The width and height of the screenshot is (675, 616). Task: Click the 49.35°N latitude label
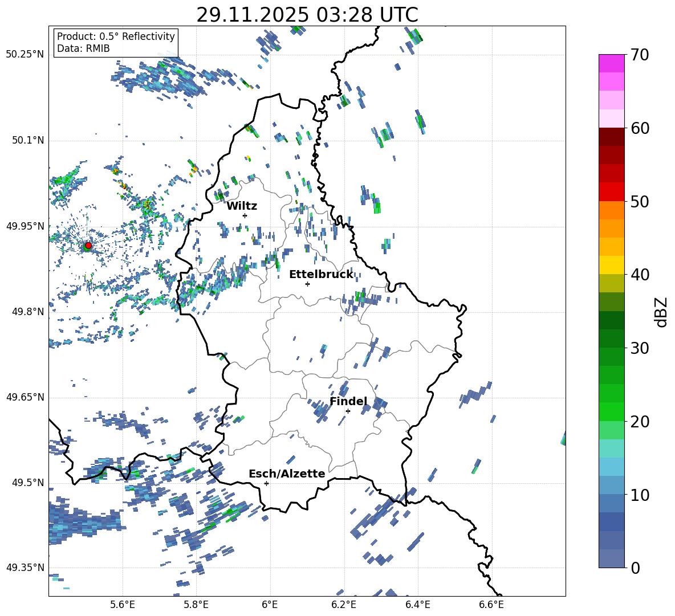point(26,568)
